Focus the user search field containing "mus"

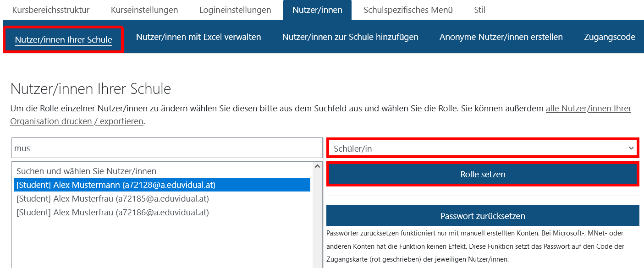[167, 148]
